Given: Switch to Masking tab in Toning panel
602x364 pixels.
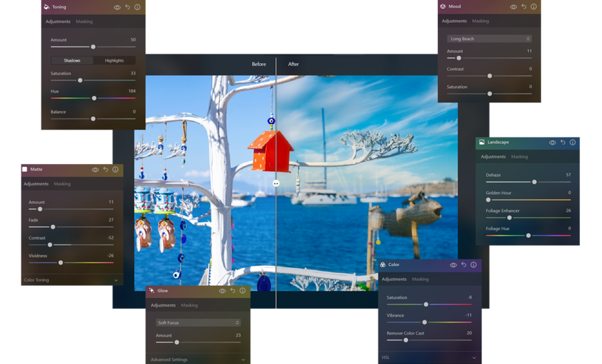Looking at the screenshot, I should pos(84,21).
